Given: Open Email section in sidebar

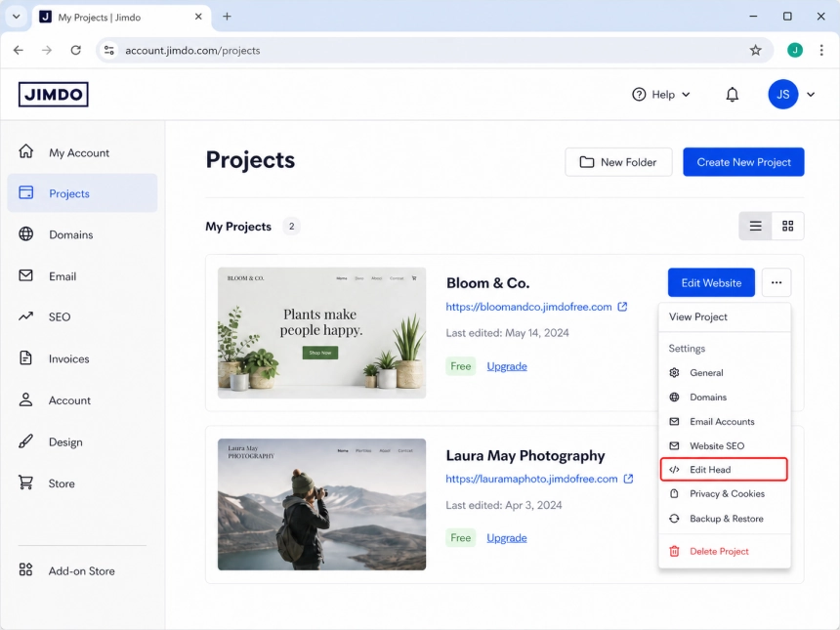Looking at the screenshot, I should [82, 275].
